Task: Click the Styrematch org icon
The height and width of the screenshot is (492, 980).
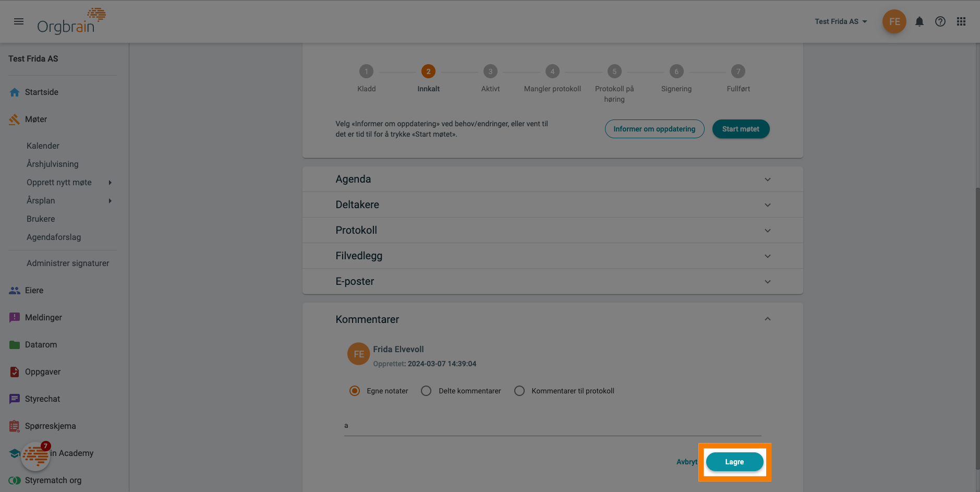Action: (x=15, y=481)
